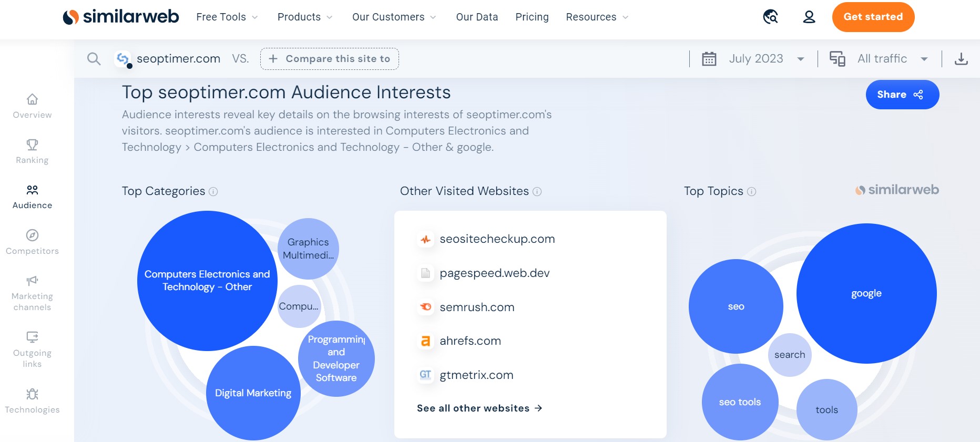Click Compare this site to field
This screenshot has width=980, height=442.
pyautogui.click(x=330, y=59)
